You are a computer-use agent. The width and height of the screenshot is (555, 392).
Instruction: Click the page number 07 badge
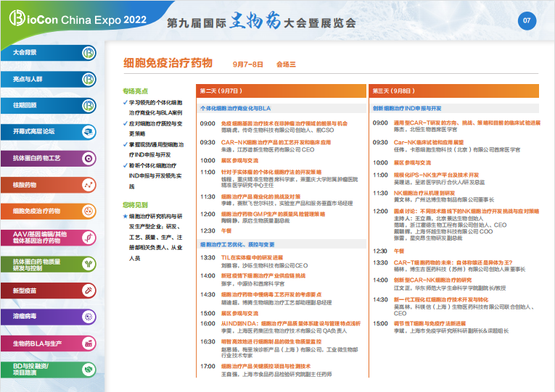pos(527,20)
